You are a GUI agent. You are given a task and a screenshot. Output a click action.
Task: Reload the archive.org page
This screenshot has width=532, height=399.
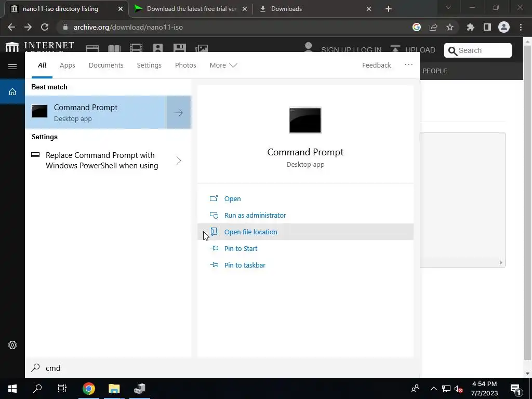click(x=45, y=27)
